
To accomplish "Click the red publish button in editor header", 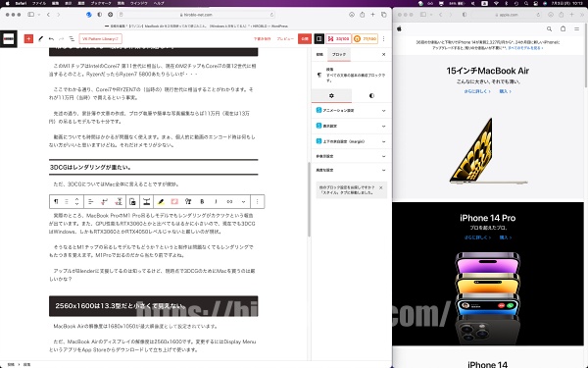I will pos(305,38).
